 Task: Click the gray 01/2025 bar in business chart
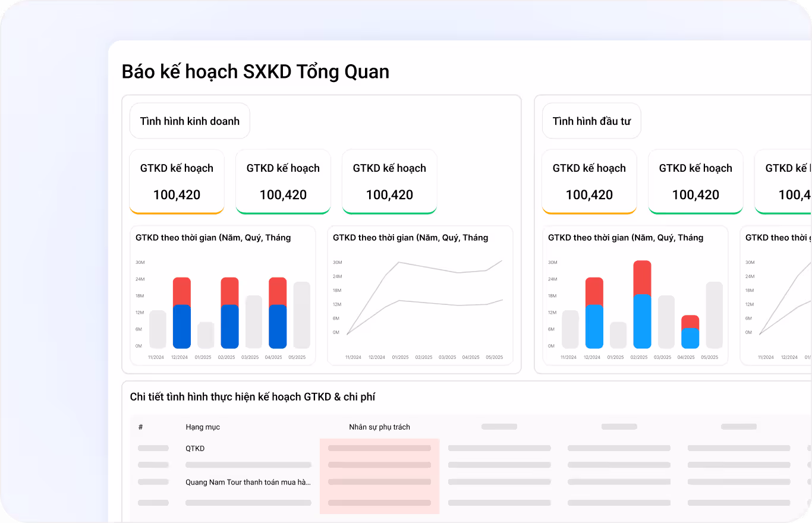(x=206, y=335)
